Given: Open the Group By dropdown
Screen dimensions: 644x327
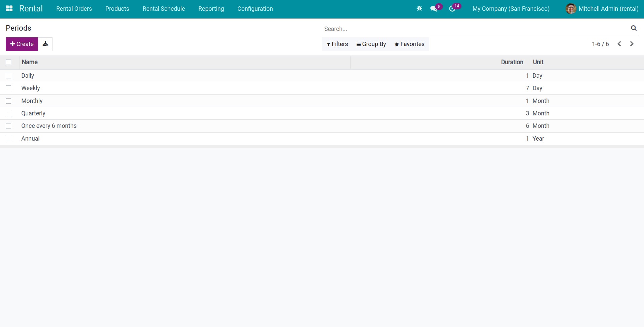Looking at the screenshot, I should pos(371,44).
